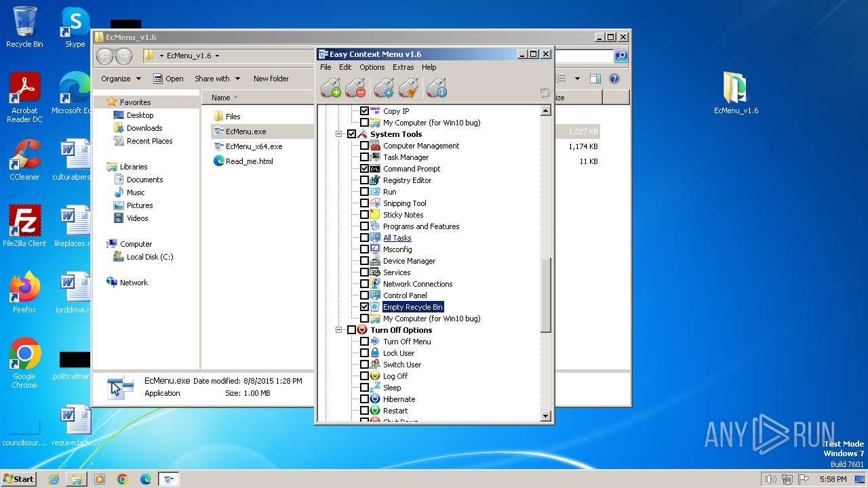The height and width of the screenshot is (488, 868).
Task: Click the Services item icon
Action: point(375,272)
